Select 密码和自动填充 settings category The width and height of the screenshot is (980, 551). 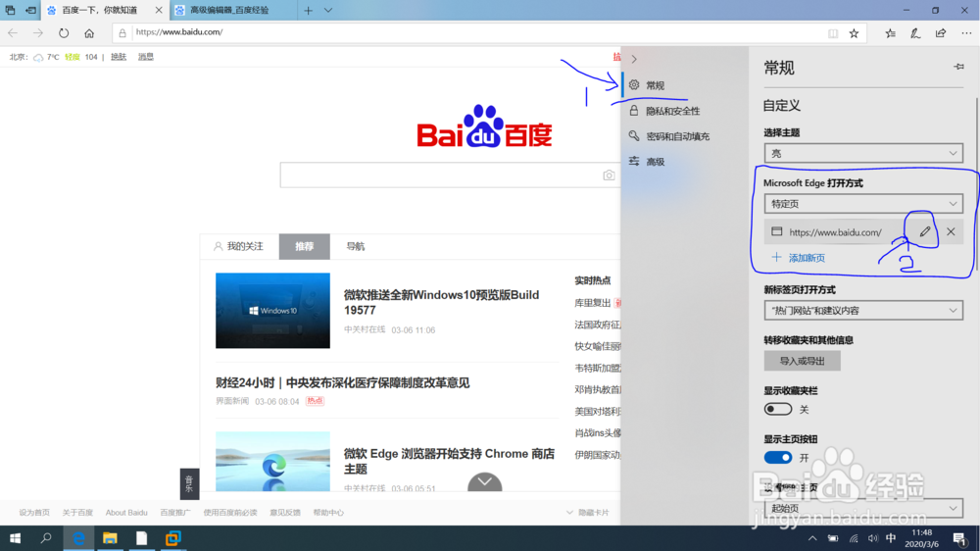coord(684,136)
